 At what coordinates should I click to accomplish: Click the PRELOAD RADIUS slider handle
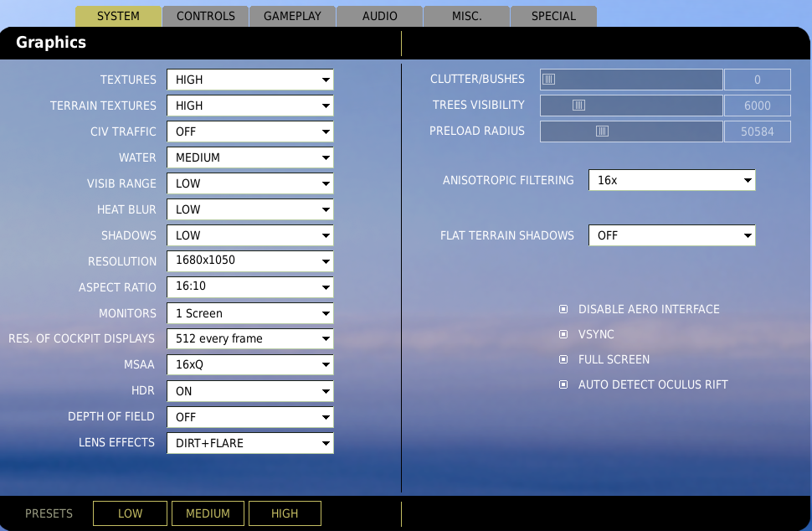pos(602,131)
